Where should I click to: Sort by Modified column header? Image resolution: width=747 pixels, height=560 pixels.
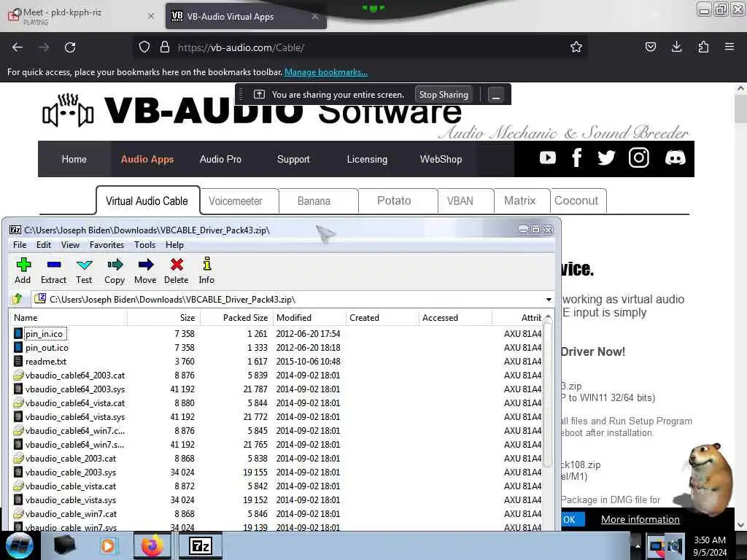click(x=309, y=318)
